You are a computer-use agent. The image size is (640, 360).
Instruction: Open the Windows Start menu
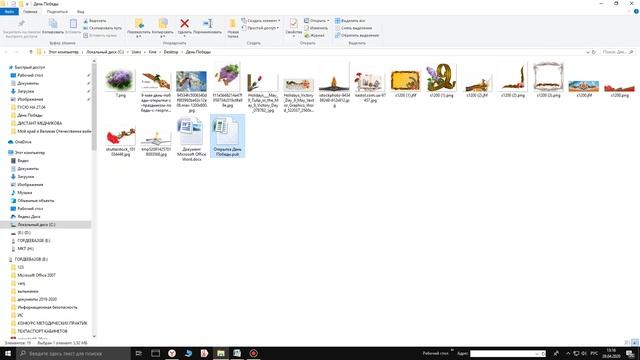8,353
